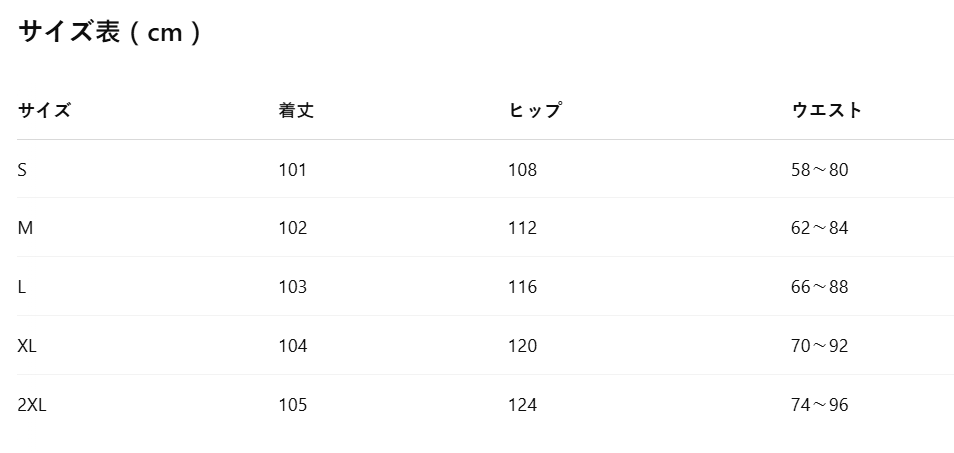Click the 120 hip value for XL
This screenshot has width=954, height=453.
[523, 346]
